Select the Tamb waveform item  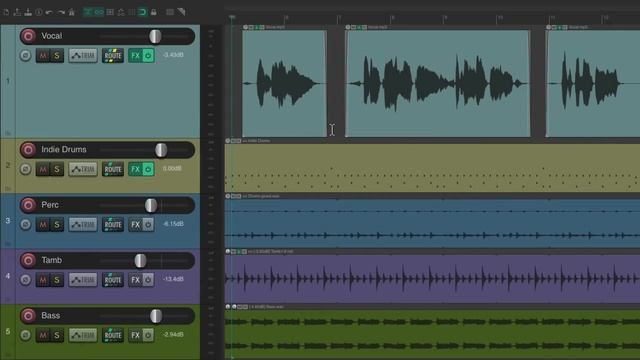[x=432, y=279]
